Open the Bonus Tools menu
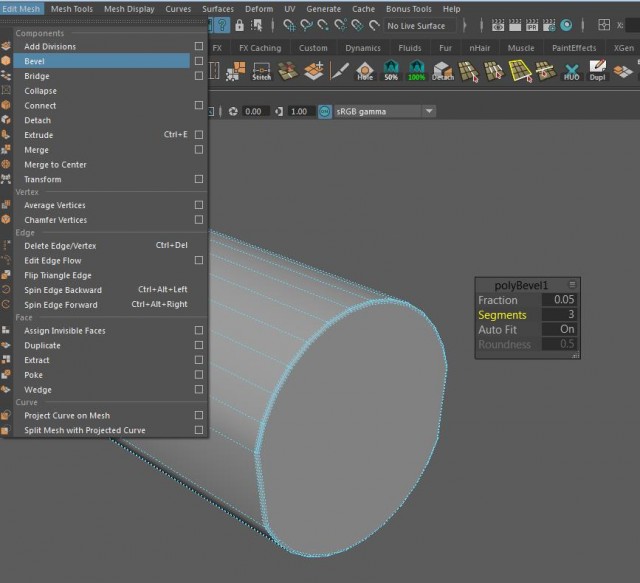 (409, 9)
